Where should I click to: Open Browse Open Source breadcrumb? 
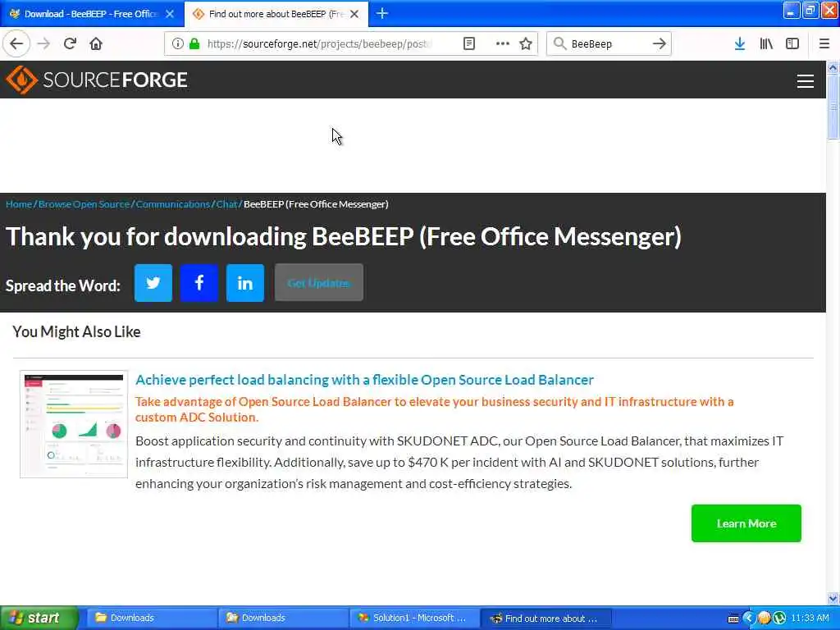pos(84,204)
